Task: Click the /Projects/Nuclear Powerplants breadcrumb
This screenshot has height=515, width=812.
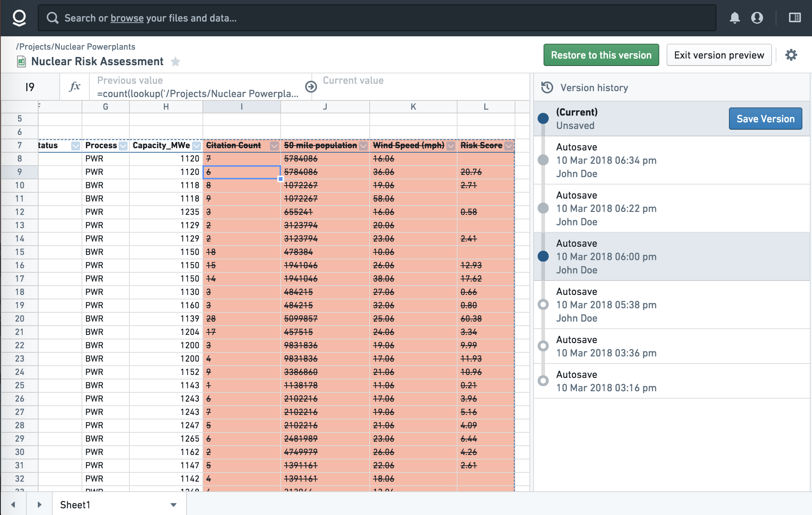Action: pos(75,47)
